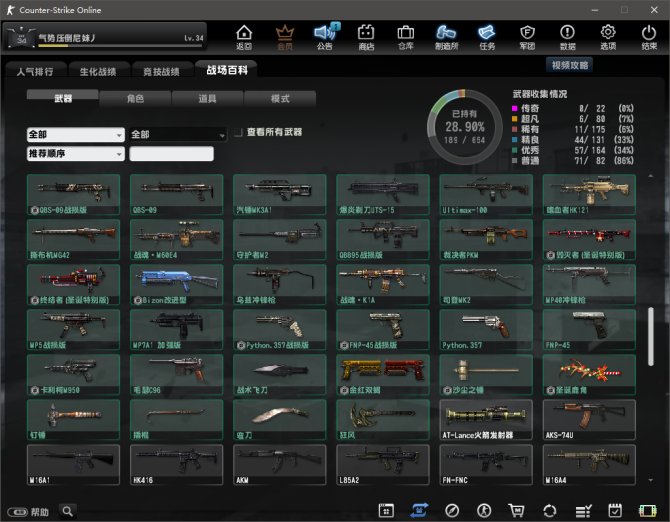Screen dimensions: 670x522
Task: Switch to the 竞技战绩 tab
Action: [x=161, y=71]
